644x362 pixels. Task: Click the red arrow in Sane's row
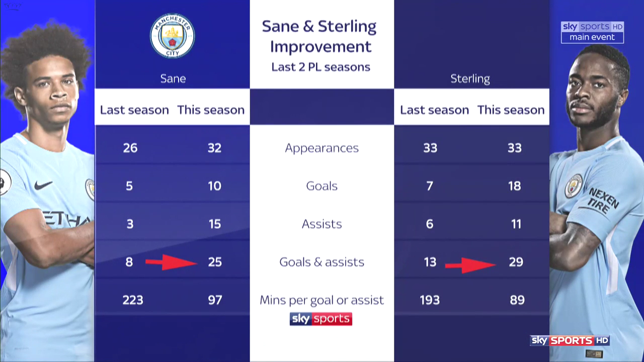click(172, 262)
